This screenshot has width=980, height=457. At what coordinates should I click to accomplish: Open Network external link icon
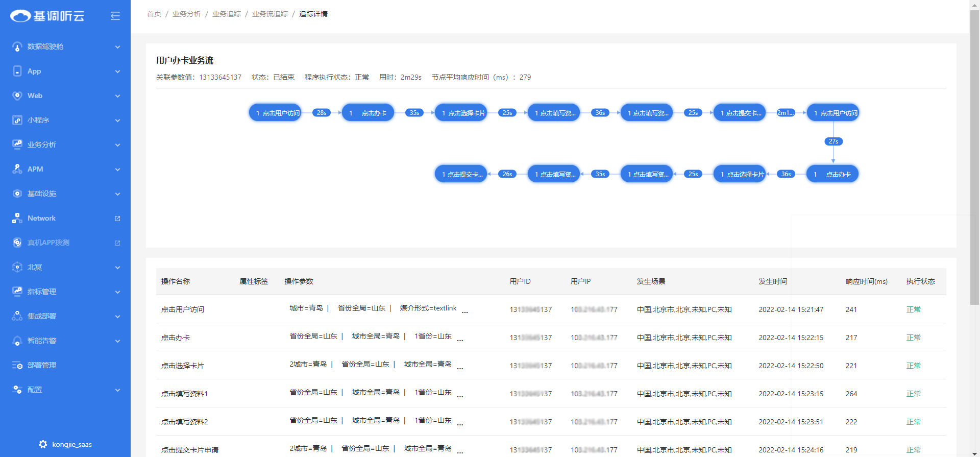coord(117,219)
